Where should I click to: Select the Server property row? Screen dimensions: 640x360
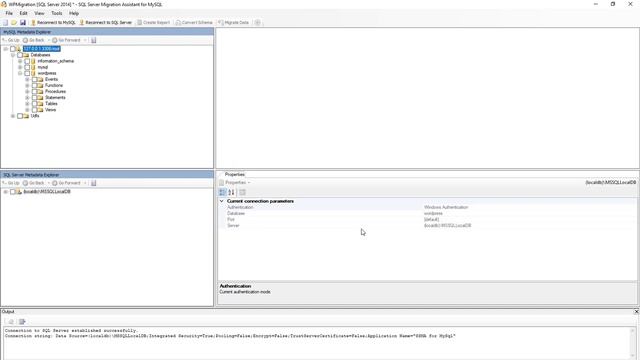click(427, 226)
